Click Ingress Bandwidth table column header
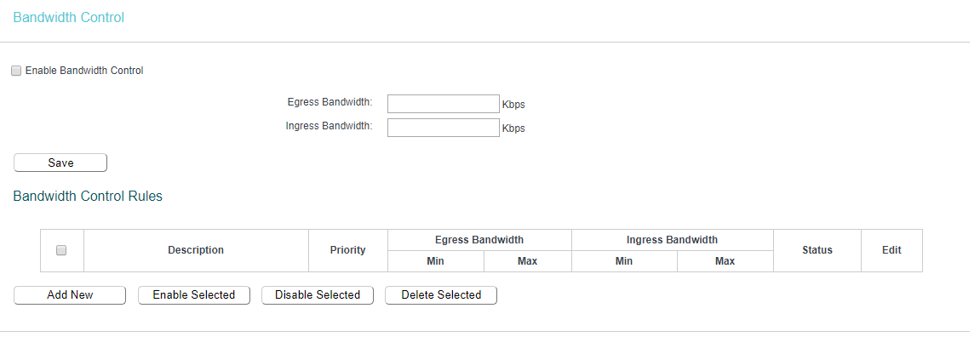 pos(672,240)
